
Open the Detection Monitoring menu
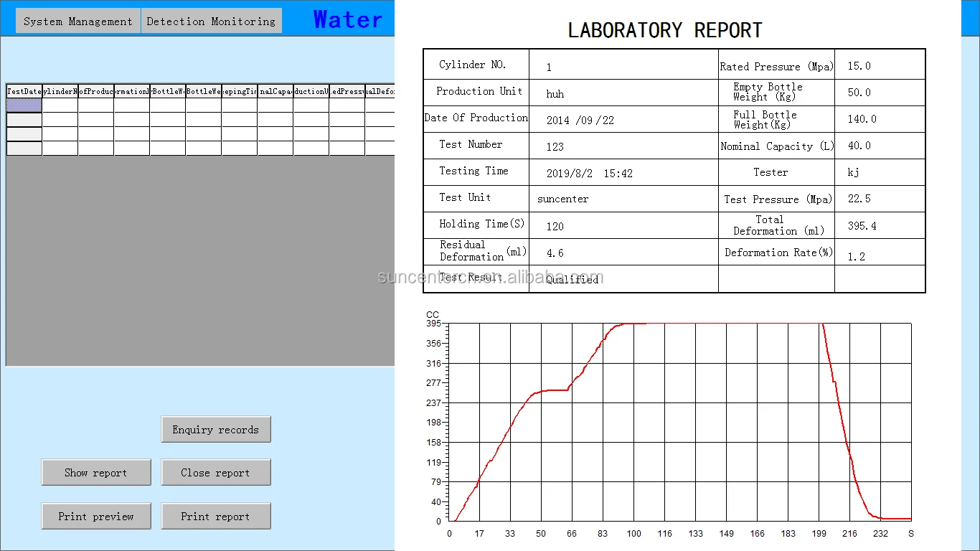point(211,22)
